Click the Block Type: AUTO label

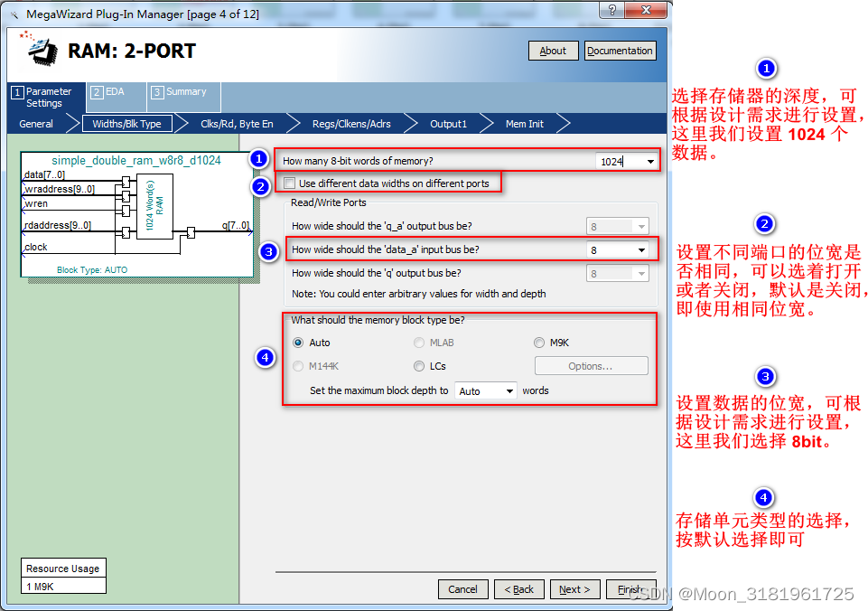pos(92,269)
